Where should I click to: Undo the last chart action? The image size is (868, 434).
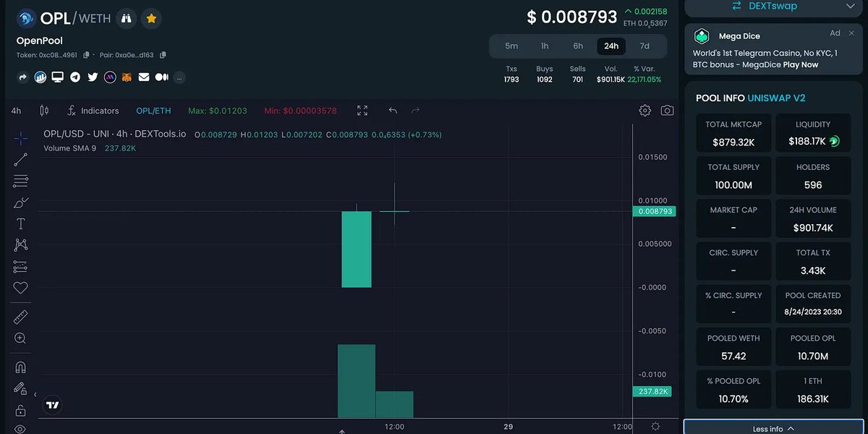(x=393, y=111)
